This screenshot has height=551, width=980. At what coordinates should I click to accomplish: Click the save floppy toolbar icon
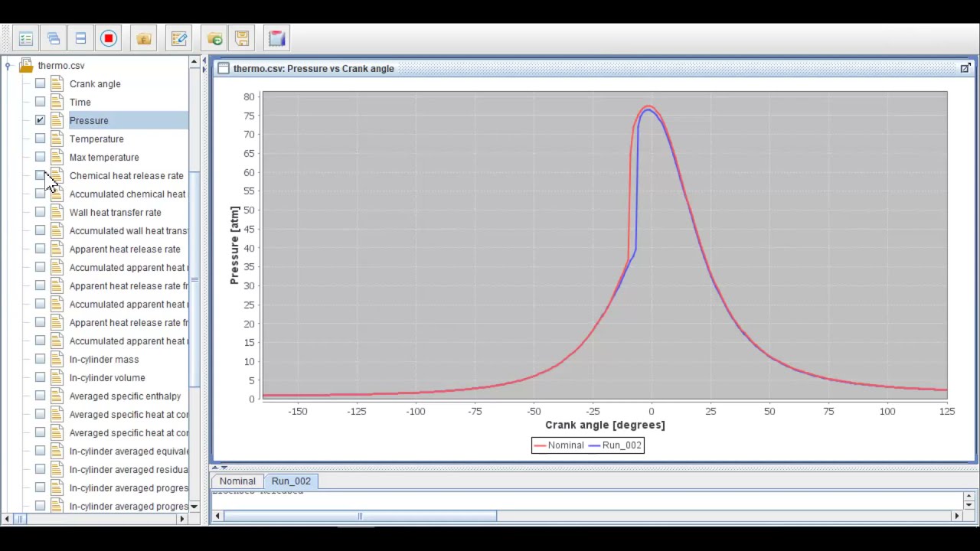pyautogui.click(x=242, y=38)
